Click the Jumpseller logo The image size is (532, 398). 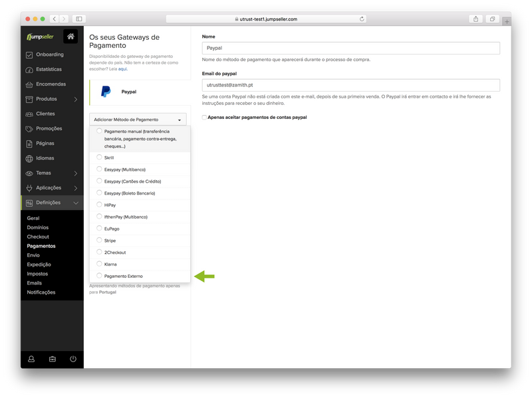pyautogui.click(x=40, y=37)
